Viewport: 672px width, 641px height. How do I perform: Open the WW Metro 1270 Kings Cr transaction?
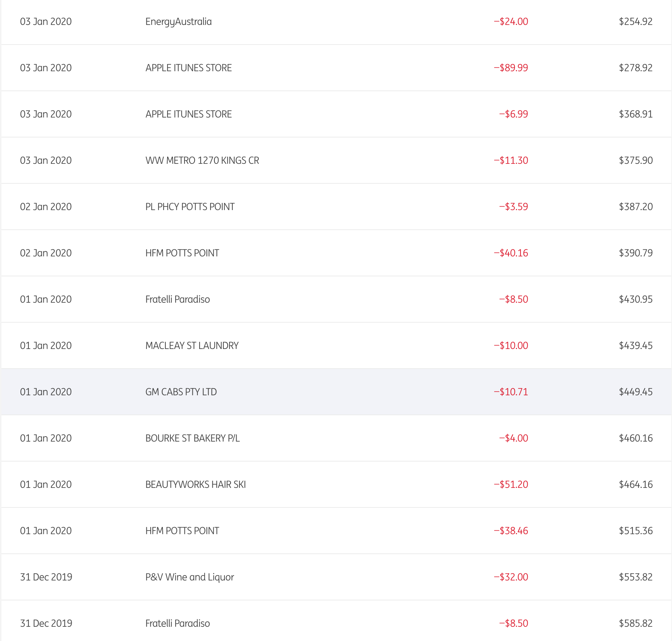[202, 161]
